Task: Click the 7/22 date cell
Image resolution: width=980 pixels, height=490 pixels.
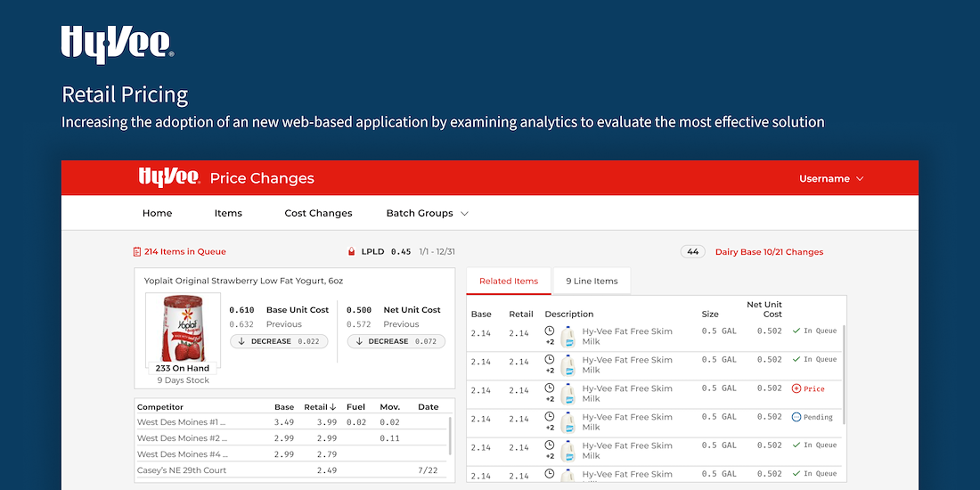Action: pos(429,470)
